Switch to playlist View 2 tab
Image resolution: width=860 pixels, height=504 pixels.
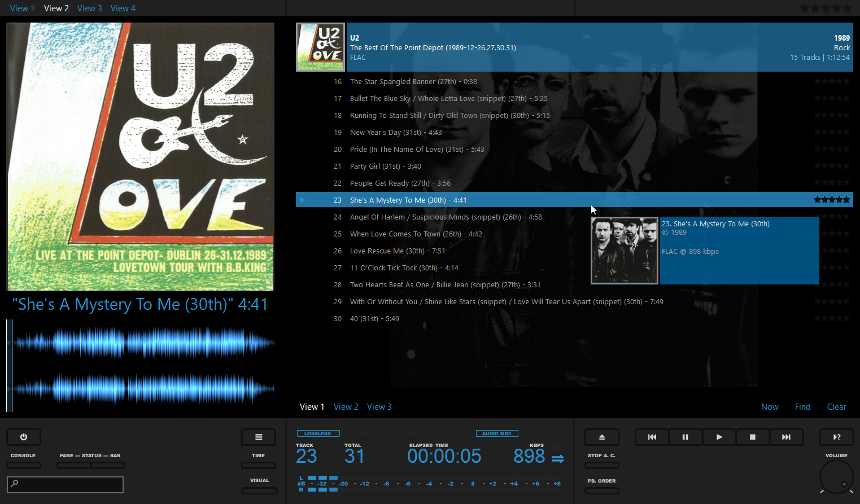click(x=346, y=406)
